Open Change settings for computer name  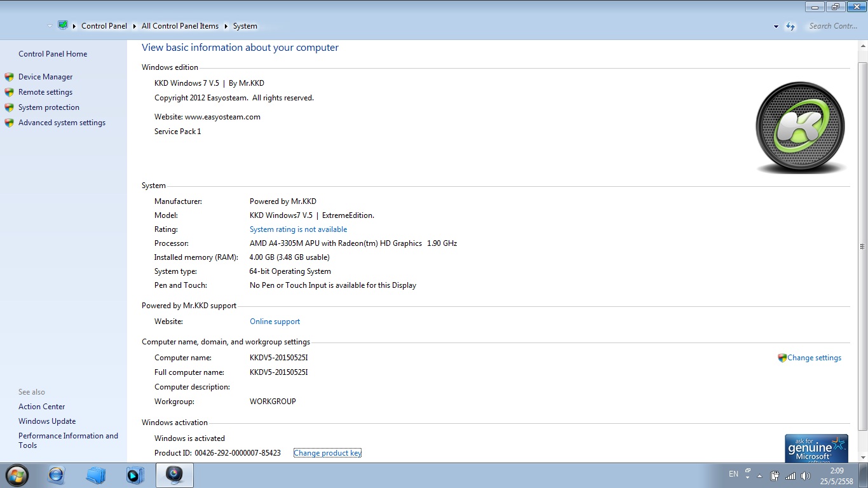tap(814, 358)
